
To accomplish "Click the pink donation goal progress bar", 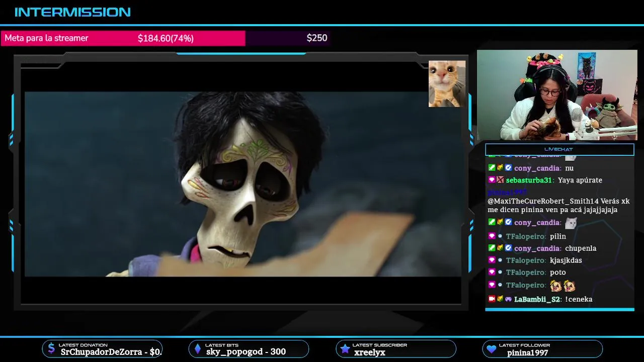I will click(123, 38).
